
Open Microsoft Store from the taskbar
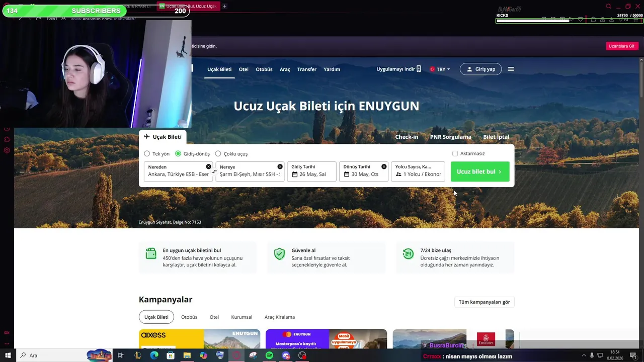coord(171,355)
